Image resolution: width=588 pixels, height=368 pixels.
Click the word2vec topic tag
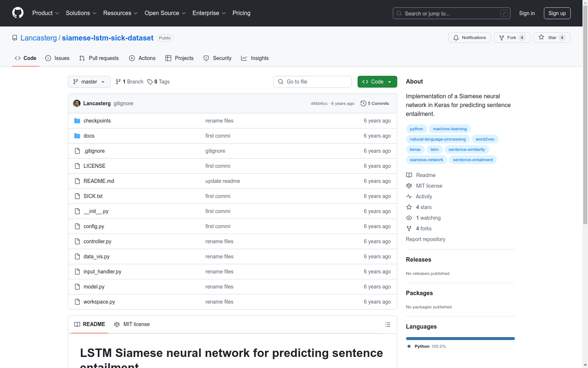pos(485,139)
